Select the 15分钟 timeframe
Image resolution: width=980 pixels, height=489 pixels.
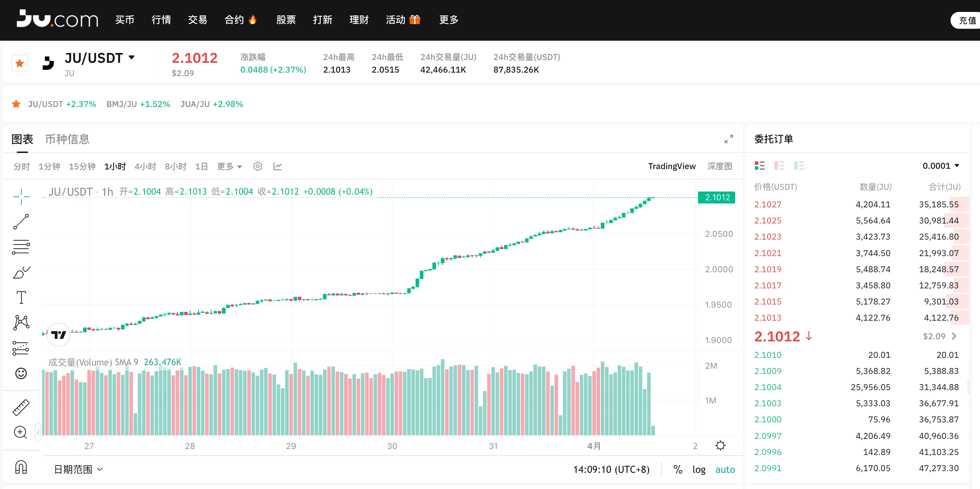[x=82, y=167]
